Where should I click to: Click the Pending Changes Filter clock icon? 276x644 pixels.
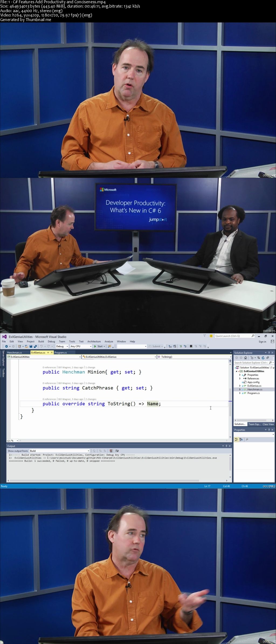(x=252, y=358)
